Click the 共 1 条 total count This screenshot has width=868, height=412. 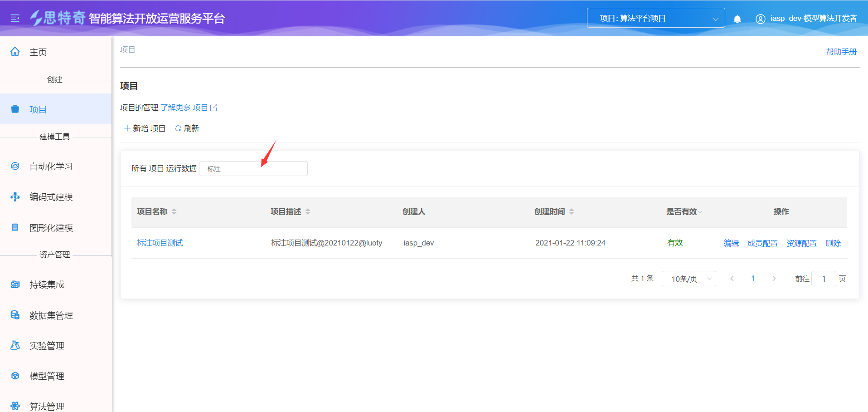pyautogui.click(x=642, y=278)
